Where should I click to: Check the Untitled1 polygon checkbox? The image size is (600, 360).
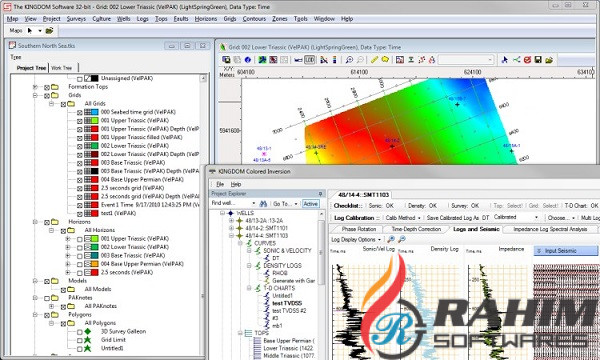tap(80, 349)
